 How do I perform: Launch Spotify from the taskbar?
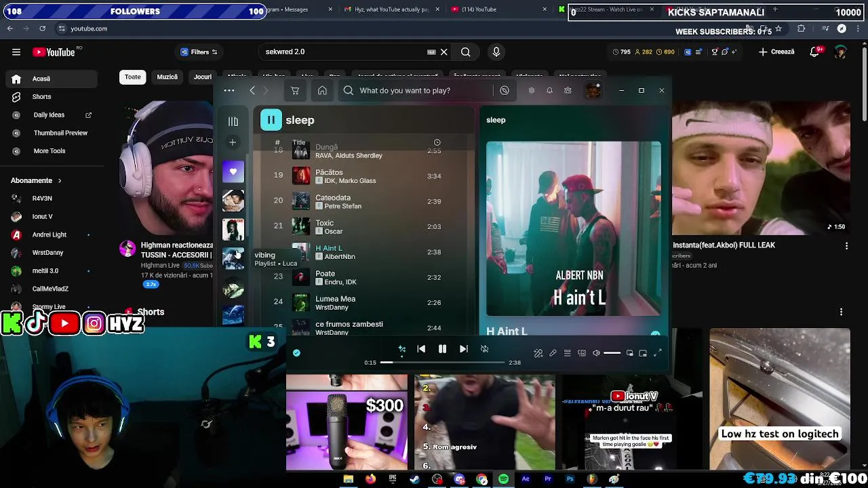pyautogui.click(x=503, y=479)
